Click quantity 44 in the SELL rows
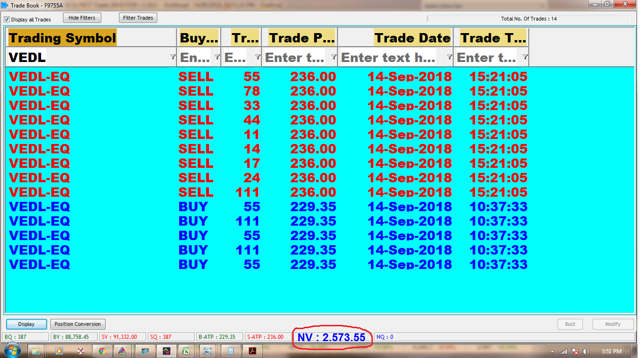This screenshot has height=358, width=644. pos(252,120)
